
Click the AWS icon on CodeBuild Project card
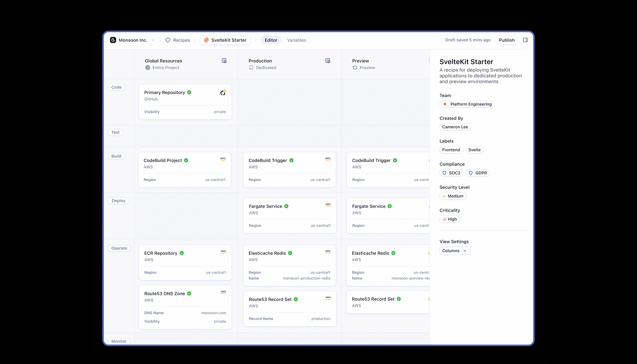[223, 159]
